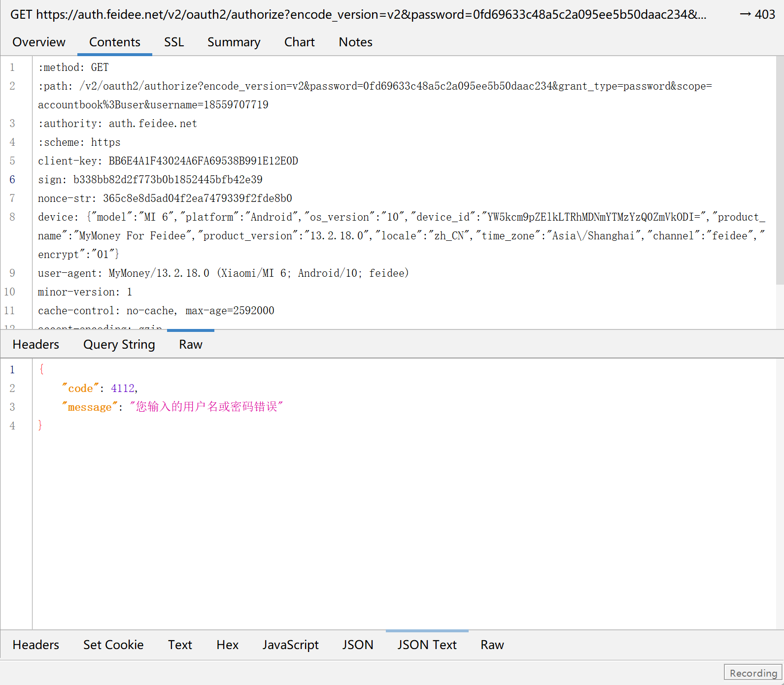Click the 'minor-version: 1' line
Screen dimensions: 784x685
point(85,292)
